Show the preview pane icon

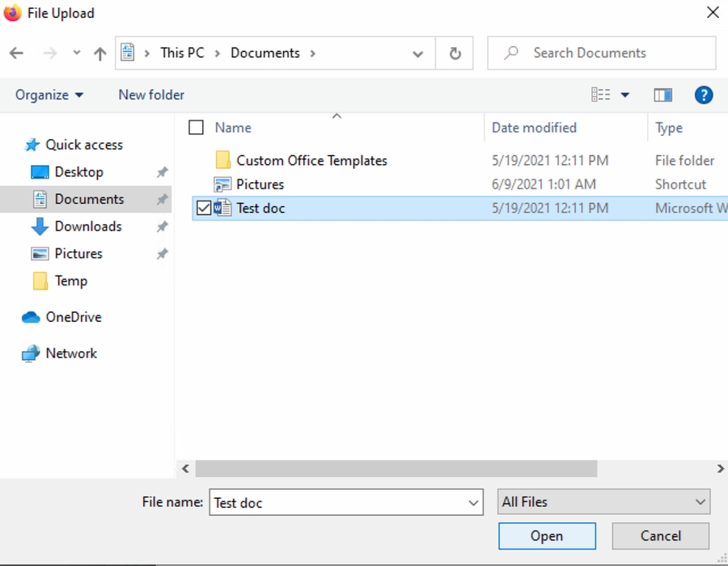pyautogui.click(x=663, y=95)
